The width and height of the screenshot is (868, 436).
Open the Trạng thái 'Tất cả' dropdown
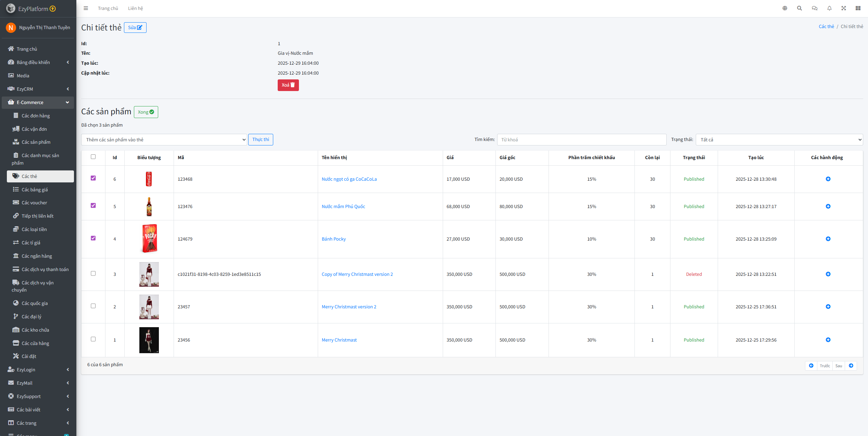click(779, 140)
